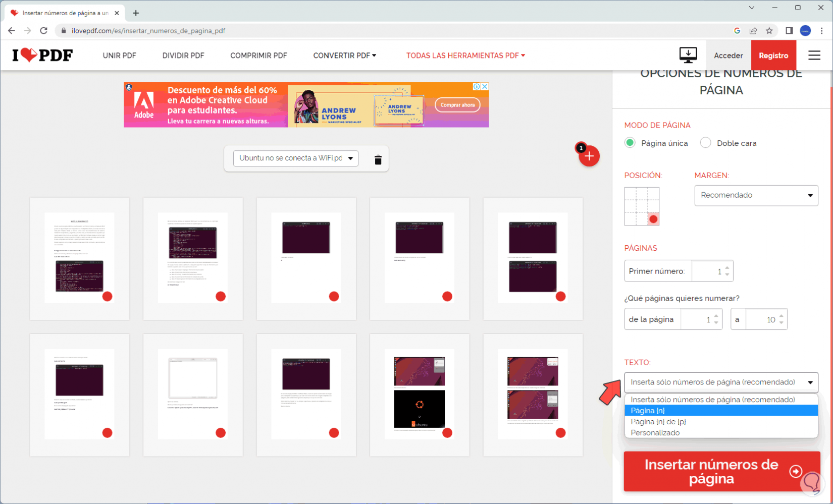Open the hamburger menu icon

[814, 55]
